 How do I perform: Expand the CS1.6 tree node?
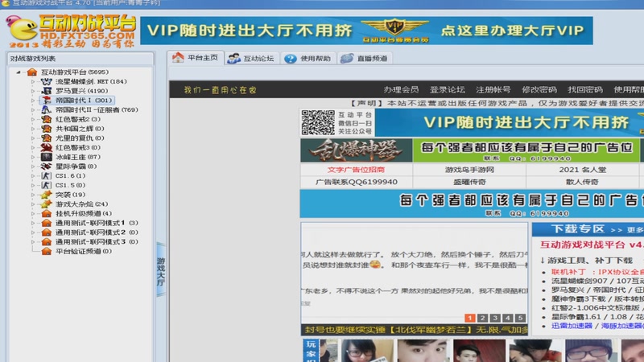(33, 175)
